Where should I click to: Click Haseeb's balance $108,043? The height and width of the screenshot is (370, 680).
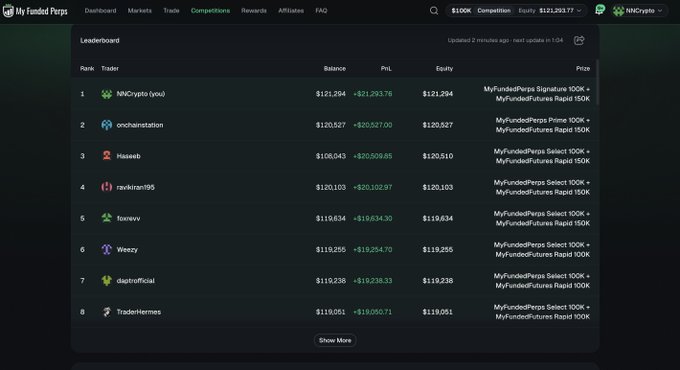coord(331,156)
